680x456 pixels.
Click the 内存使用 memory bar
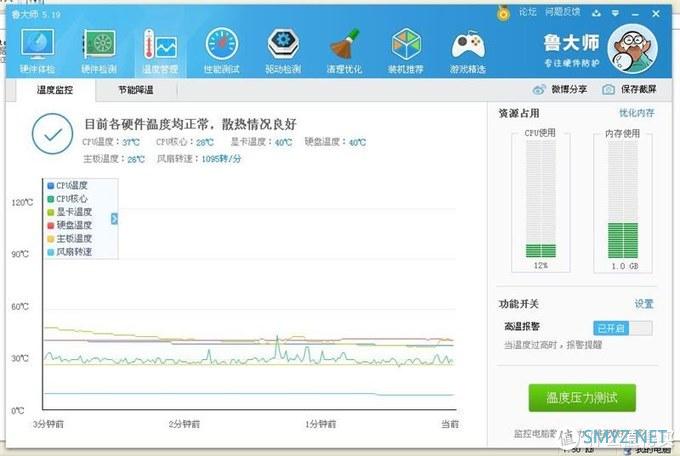coord(623,199)
